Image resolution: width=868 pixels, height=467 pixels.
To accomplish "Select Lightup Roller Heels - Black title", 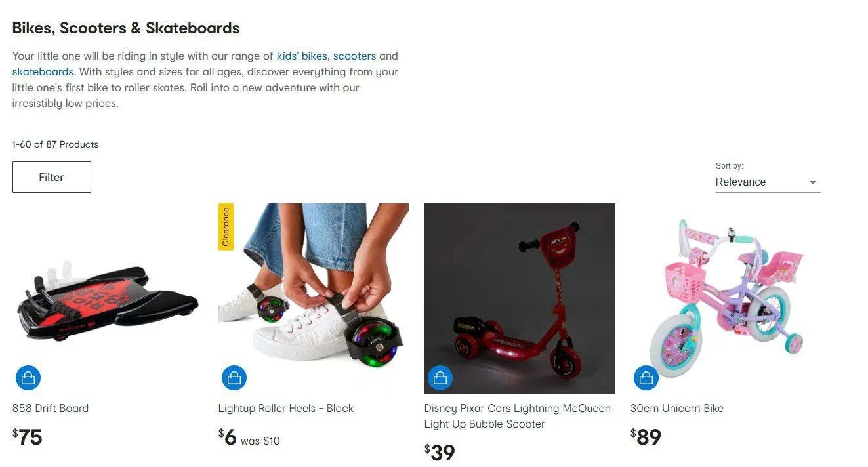I will (286, 408).
